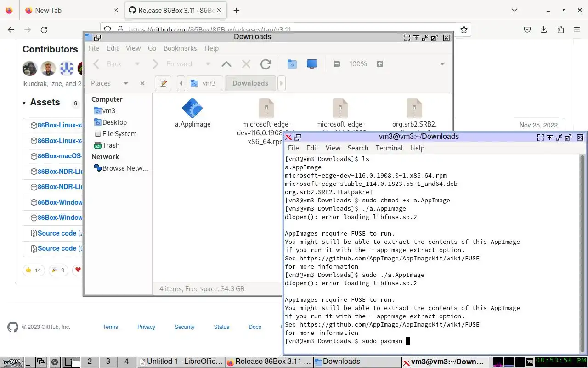Click the Pocket save icon in browser

coord(527,29)
